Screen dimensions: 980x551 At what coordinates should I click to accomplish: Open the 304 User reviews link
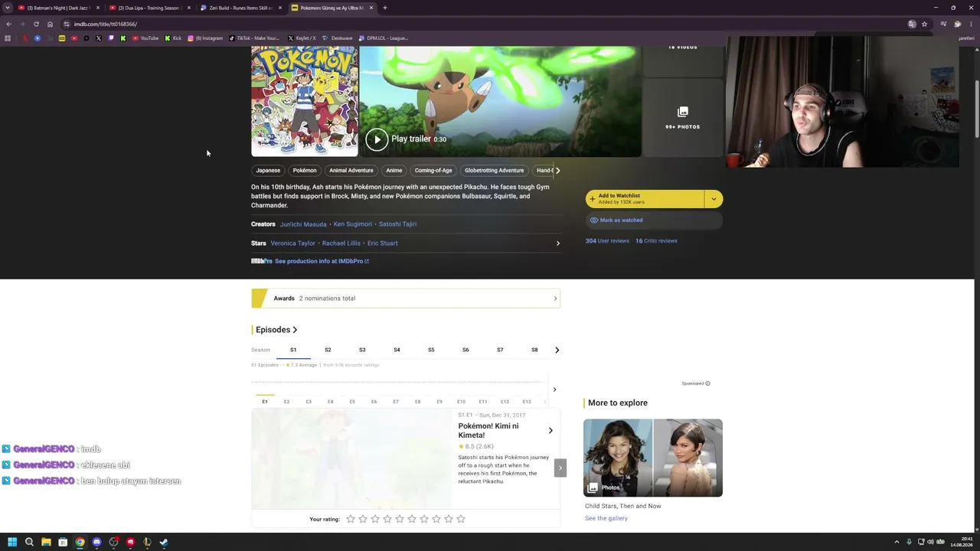(607, 241)
